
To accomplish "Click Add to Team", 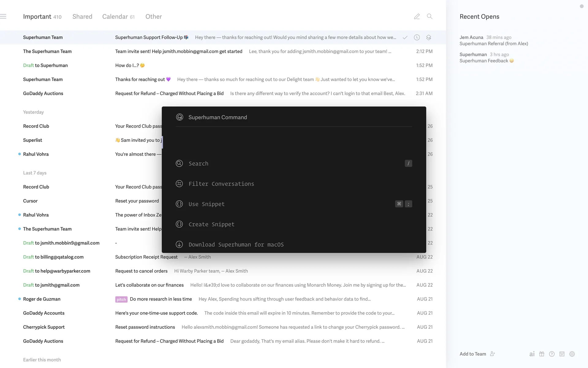I will coord(473,354).
